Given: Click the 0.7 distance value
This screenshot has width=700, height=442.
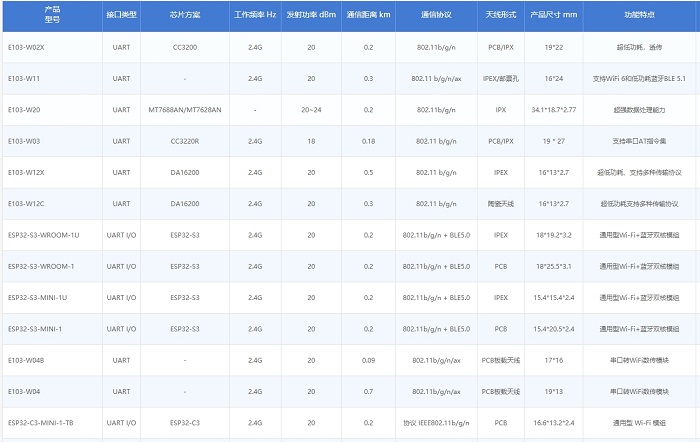Looking at the screenshot, I should [x=368, y=391].
